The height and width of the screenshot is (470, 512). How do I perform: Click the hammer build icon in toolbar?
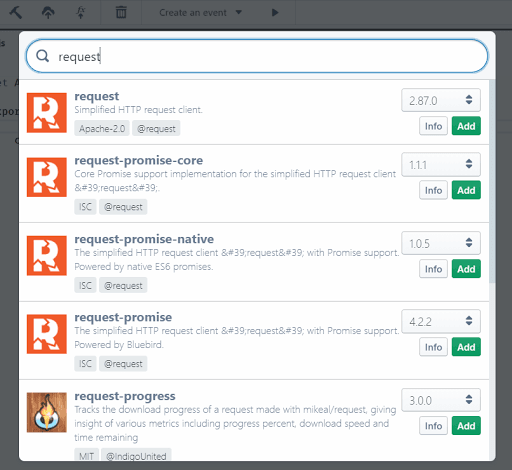pyautogui.click(x=15, y=13)
